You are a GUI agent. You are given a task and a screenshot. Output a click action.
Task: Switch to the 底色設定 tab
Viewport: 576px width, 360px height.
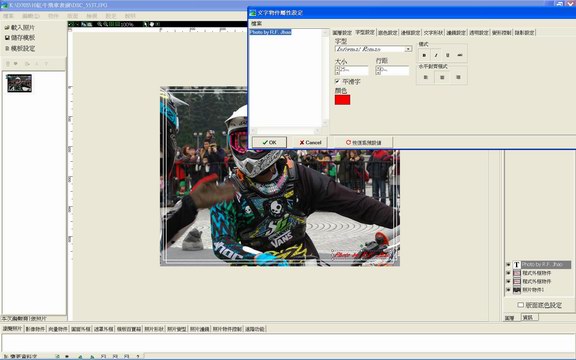388,33
